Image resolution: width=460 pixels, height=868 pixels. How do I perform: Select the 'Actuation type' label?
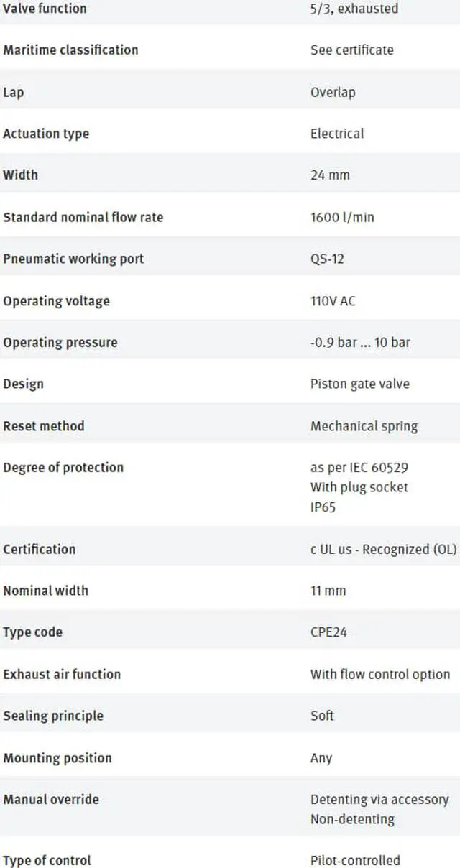(x=46, y=133)
